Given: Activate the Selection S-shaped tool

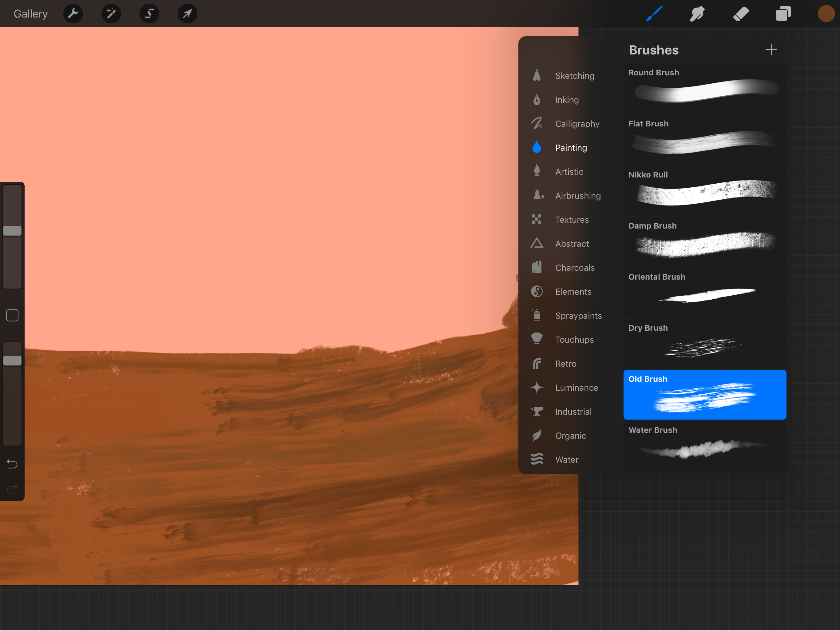Looking at the screenshot, I should click(x=149, y=14).
